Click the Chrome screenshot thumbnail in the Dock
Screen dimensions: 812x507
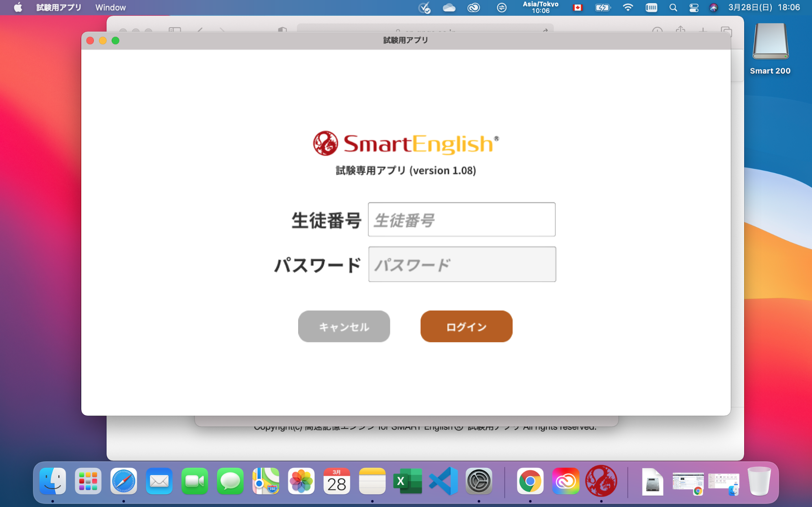(688, 482)
